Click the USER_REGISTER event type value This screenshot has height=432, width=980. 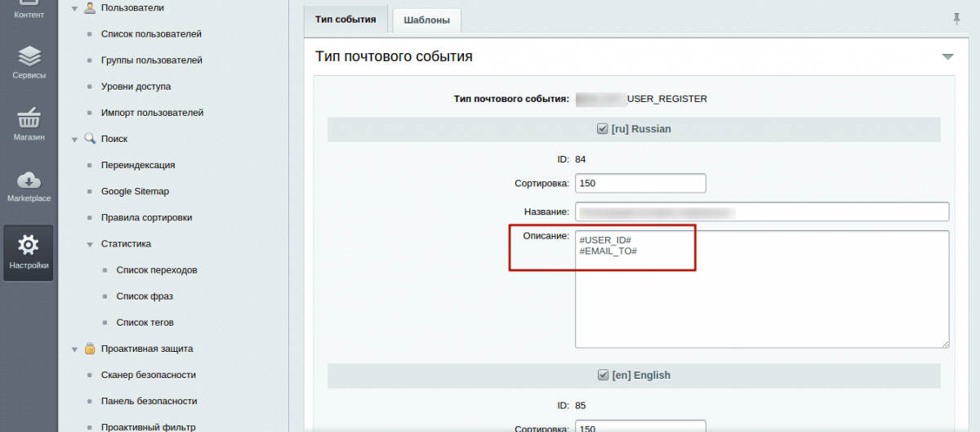click(x=641, y=99)
